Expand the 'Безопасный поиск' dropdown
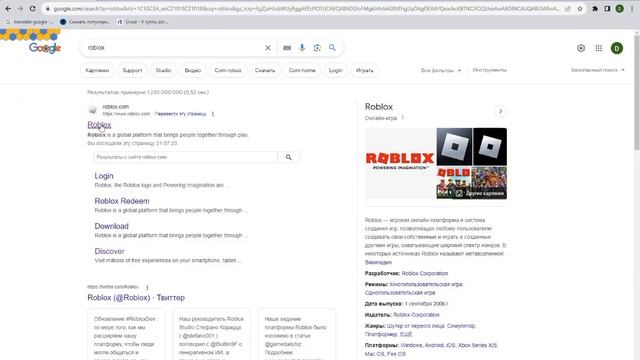Image resolution: width=640 pixels, height=360 pixels. 598,70
